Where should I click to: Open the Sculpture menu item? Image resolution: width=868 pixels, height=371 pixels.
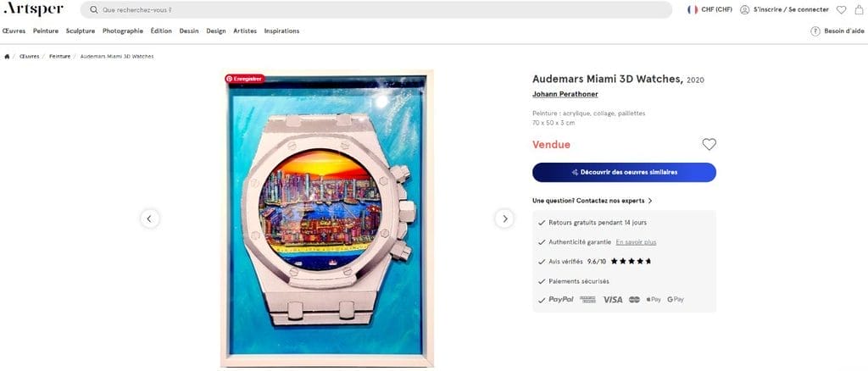click(81, 31)
